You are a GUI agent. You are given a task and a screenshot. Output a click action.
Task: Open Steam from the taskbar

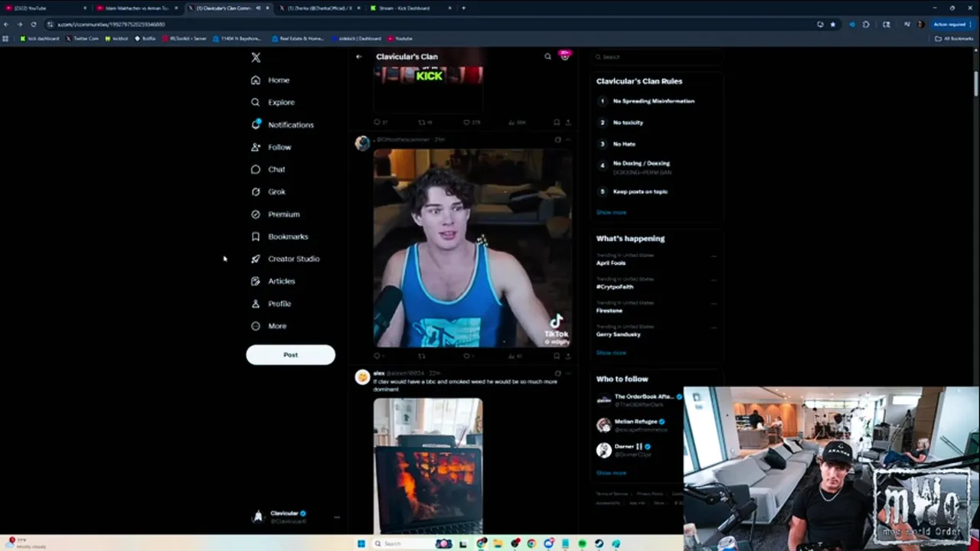(599, 543)
